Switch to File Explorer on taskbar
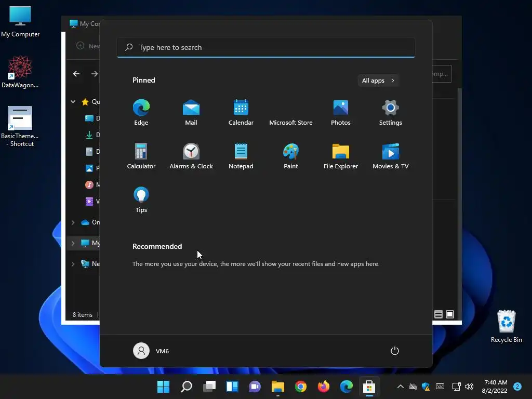Viewport: 532px width, 399px height. click(278, 387)
